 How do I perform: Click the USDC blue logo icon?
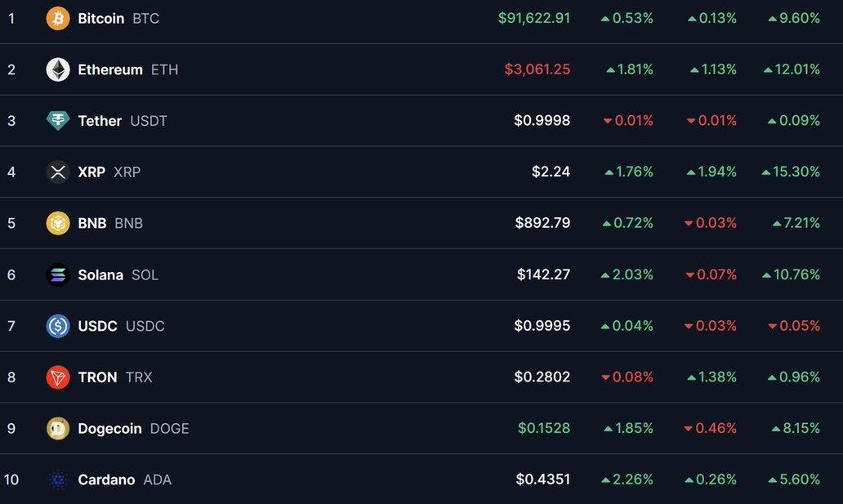coord(58,326)
